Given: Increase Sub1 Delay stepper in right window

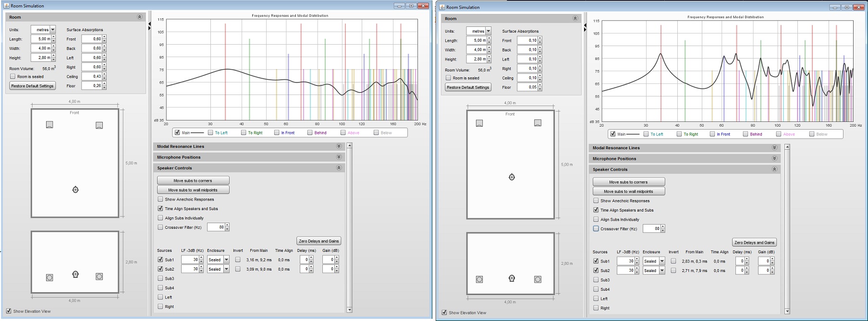Looking at the screenshot, I should pyautogui.click(x=747, y=259).
